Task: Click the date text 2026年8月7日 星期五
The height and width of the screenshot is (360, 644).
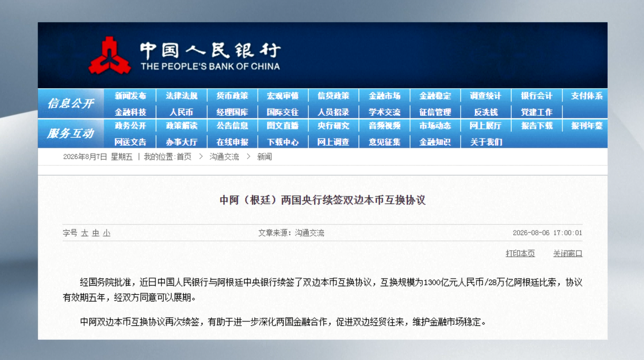Action: click(98, 157)
